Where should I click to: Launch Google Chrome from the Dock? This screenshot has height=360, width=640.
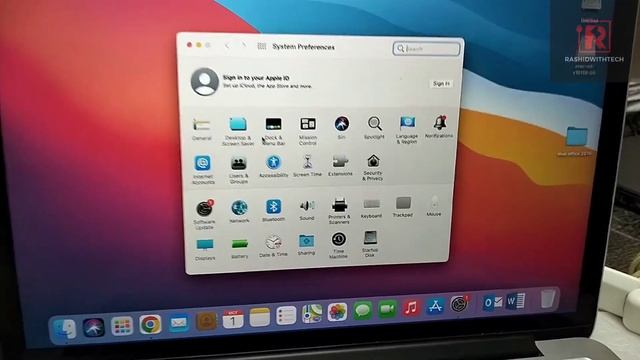tap(150, 324)
